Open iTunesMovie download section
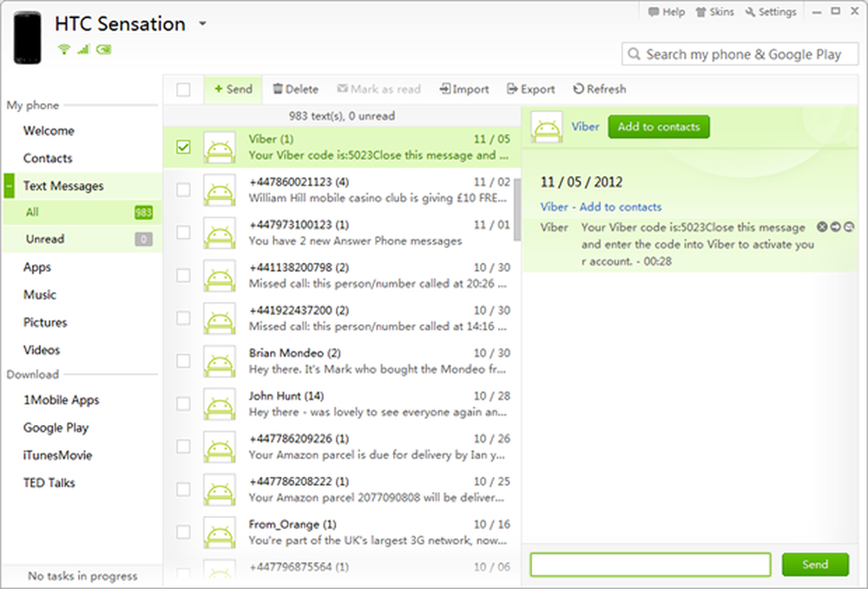Image resolution: width=868 pixels, height=589 pixels. (57, 455)
